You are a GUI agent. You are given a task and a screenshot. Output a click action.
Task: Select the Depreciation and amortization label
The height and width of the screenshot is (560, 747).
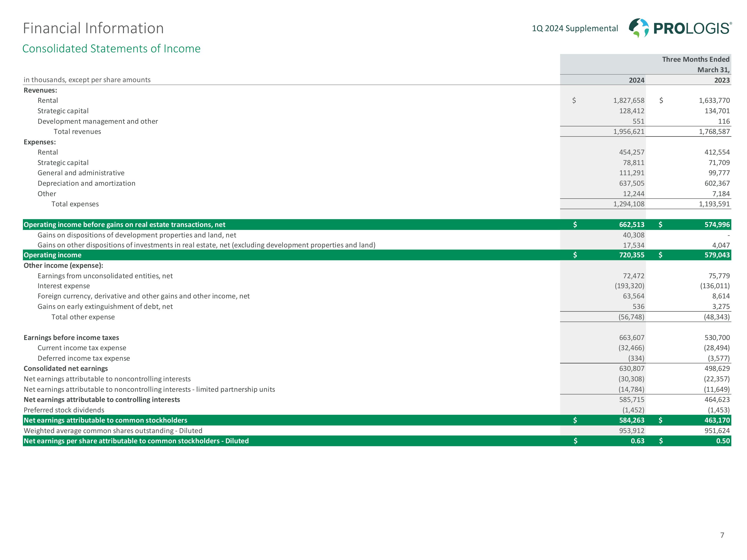click(86, 183)
